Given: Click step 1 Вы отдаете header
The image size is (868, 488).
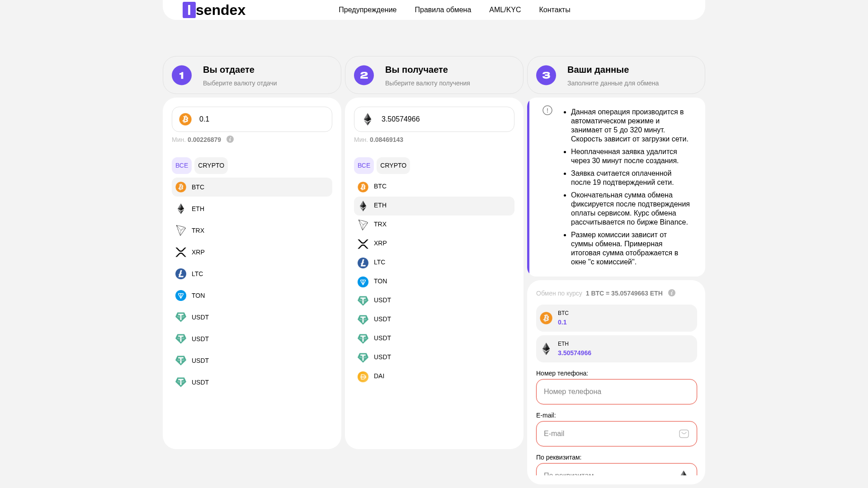Looking at the screenshot, I should click(252, 75).
